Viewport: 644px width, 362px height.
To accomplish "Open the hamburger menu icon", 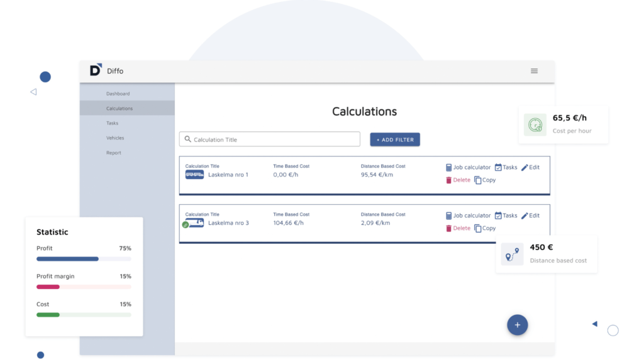I will (x=534, y=71).
